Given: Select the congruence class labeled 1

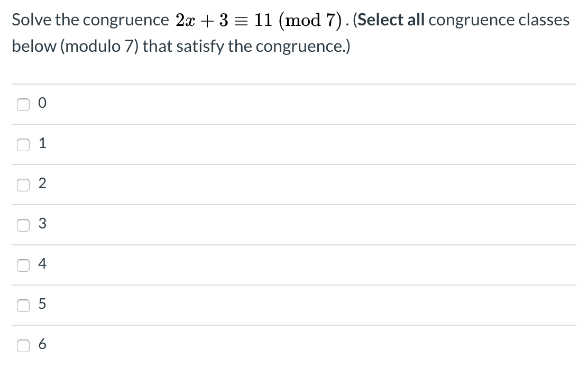Looking at the screenshot, I should coord(23,144).
